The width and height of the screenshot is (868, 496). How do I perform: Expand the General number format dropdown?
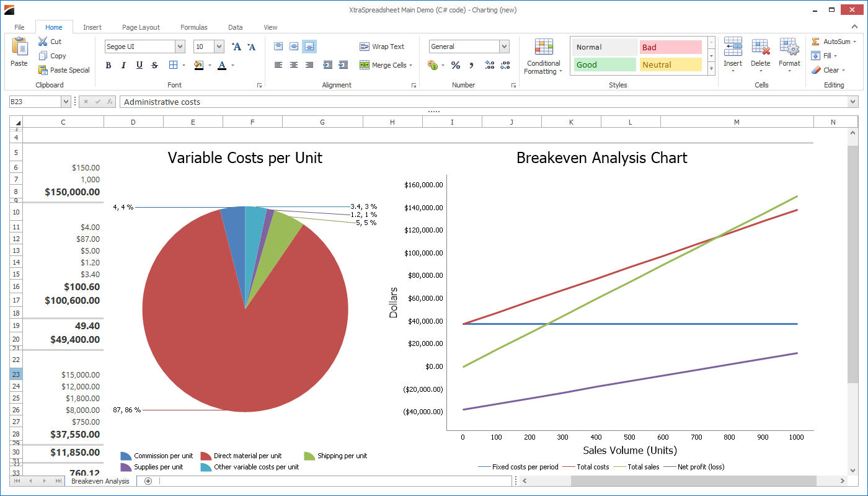click(x=504, y=46)
